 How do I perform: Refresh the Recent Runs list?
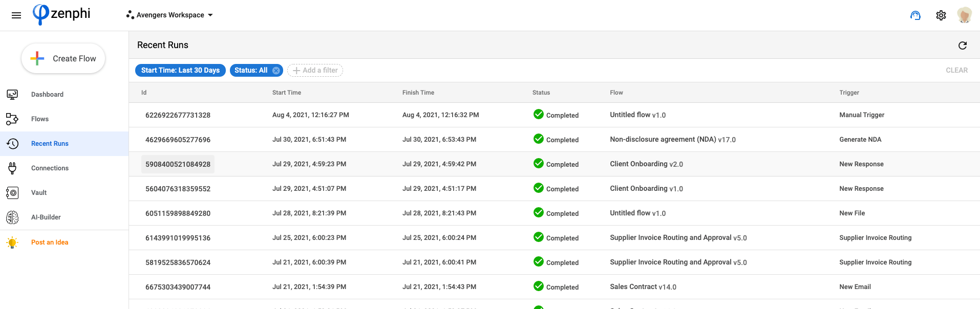point(963,46)
